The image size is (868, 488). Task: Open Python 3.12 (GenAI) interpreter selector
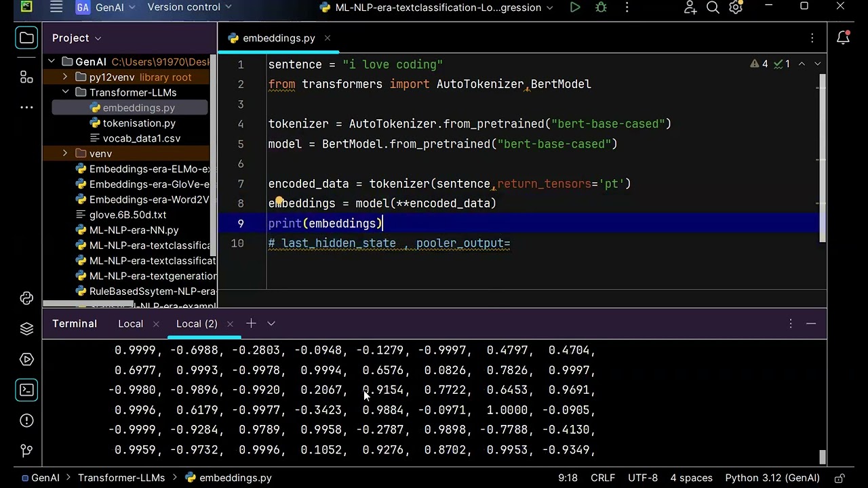coord(772,478)
